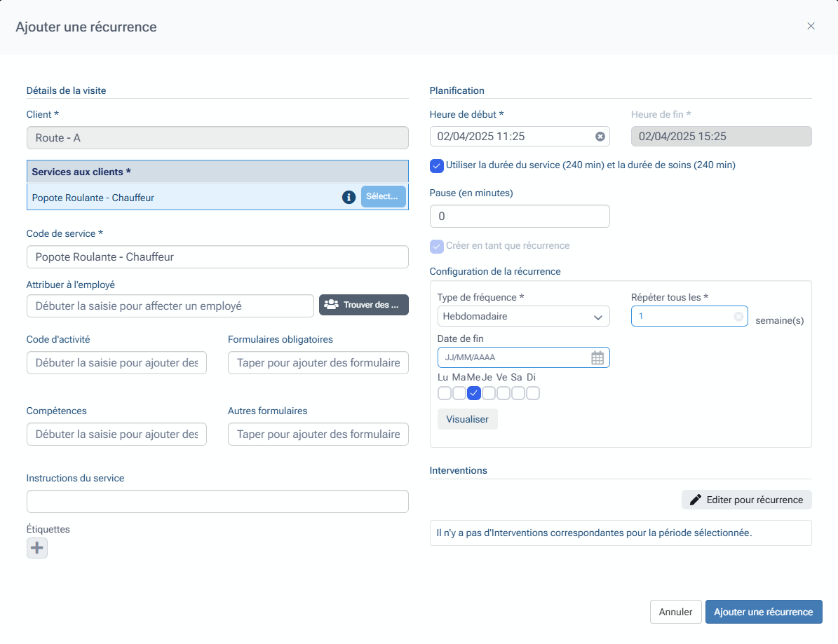Click the Annuler button

click(675, 612)
